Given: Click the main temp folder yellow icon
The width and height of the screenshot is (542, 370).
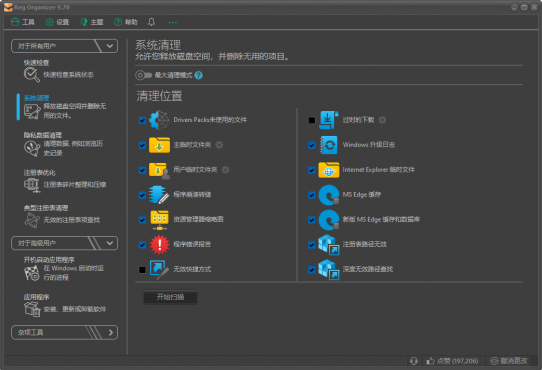Looking at the screenshot, I should pos(159,145).
